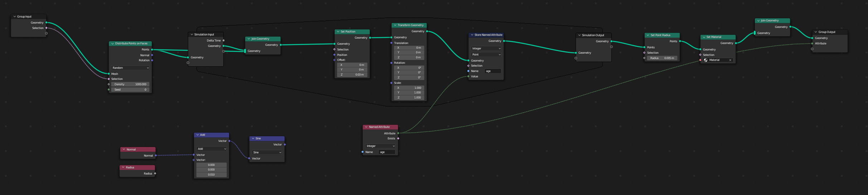The height and width of the screenshot is (195, 868).
Task: Click Value input socket of Store Named Attribute
Action: tap(468, 76)
